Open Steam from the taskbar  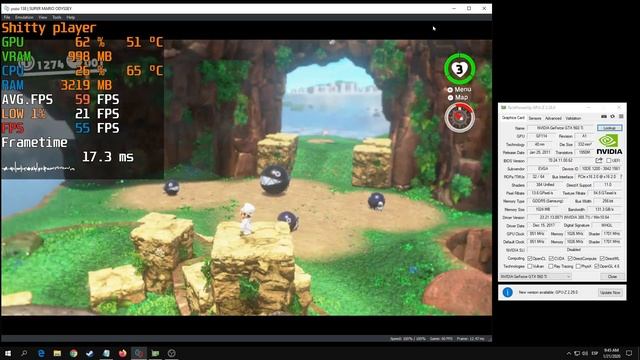pyautogui.click(x=90, y=353)
